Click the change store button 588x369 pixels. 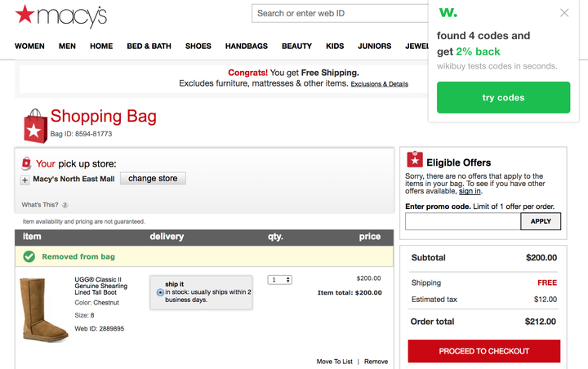pyautogui.click(x=153, y=179)
